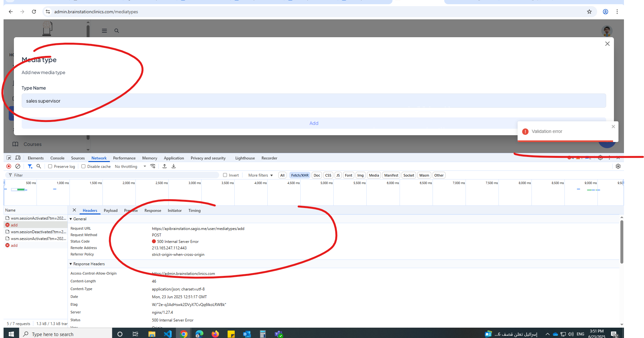Screen dimensions: 644x338
Task: Open the No throttling dropdown
Action: coord(130,167)
